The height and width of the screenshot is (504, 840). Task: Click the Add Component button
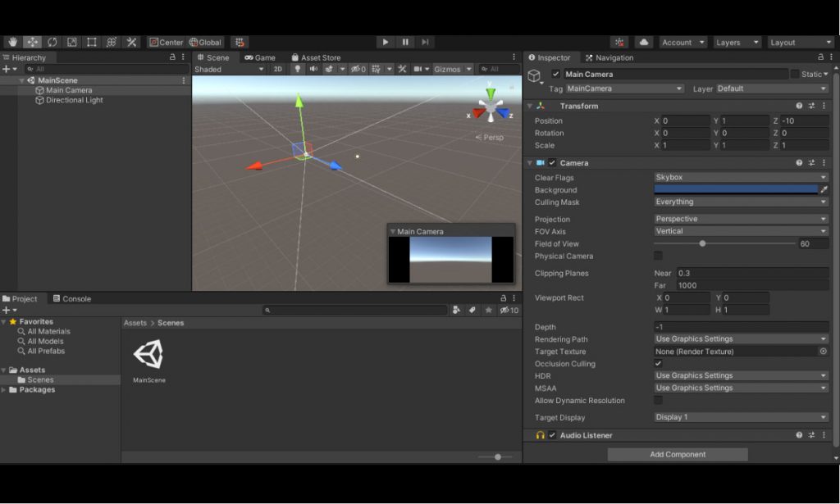pos(677,454)
